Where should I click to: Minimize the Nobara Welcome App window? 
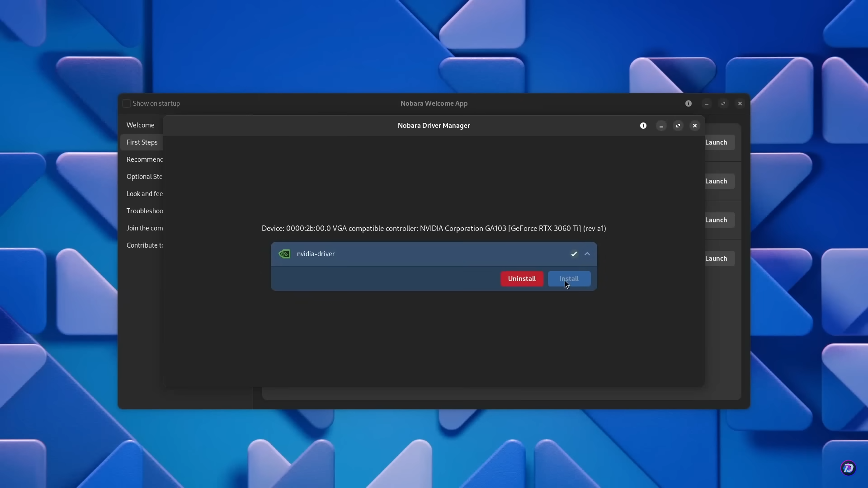[706, 103]
